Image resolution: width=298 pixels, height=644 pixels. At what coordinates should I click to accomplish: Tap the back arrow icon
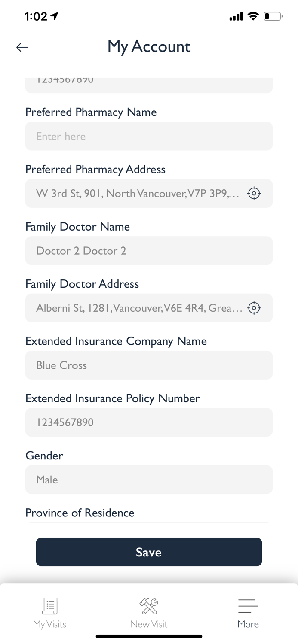[x=22, y=47]
